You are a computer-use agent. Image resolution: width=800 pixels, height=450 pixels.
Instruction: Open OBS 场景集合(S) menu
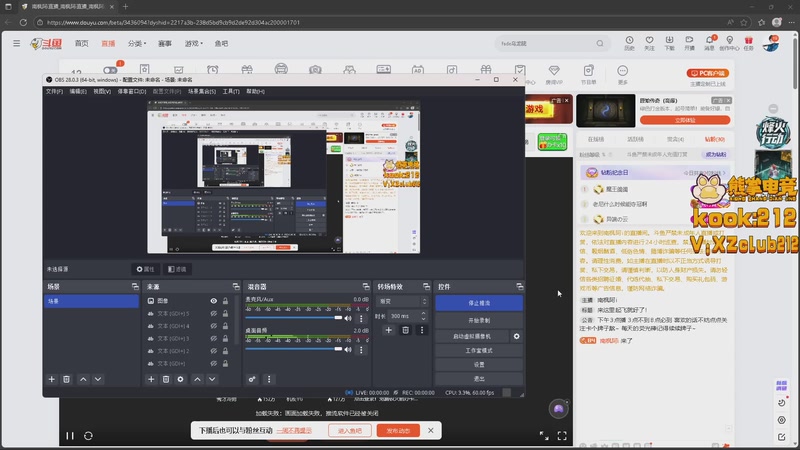click(202, 91)
